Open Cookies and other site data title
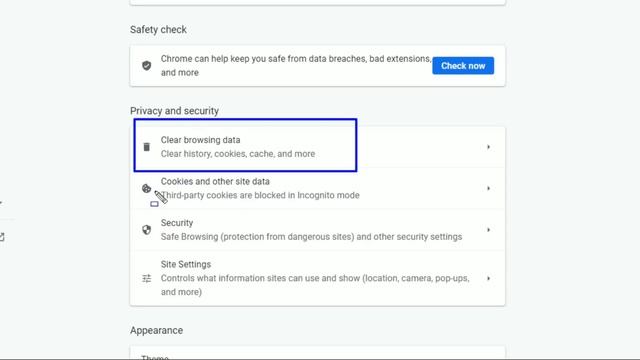Screen dimensions: 640x360 click(x=215, y=181)
